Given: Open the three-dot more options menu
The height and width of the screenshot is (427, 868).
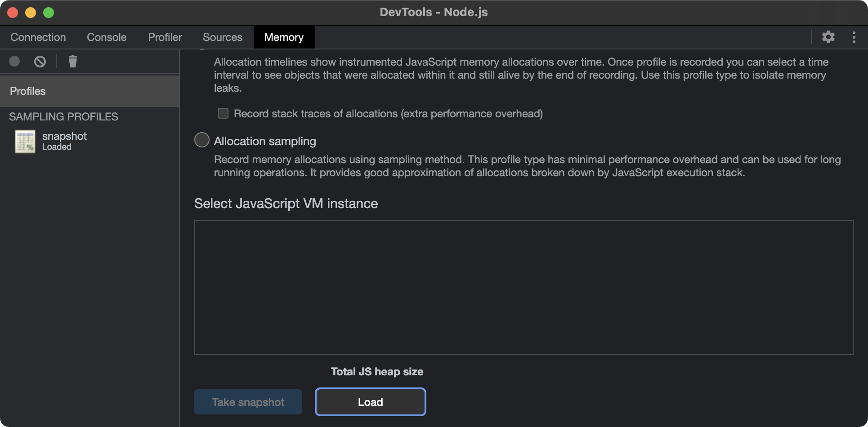Looking at the screenshot, I should [854, 37].
